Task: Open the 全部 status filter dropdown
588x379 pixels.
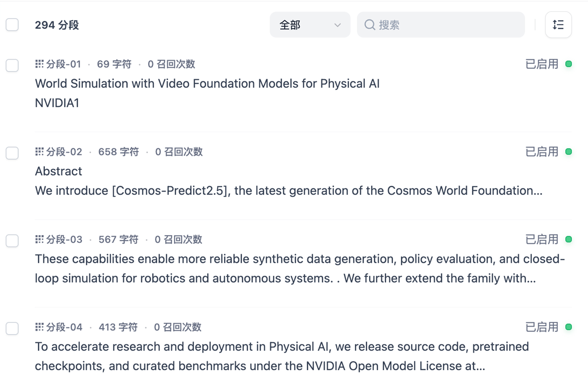Action: pyautogui.click(x=310, y=25)
